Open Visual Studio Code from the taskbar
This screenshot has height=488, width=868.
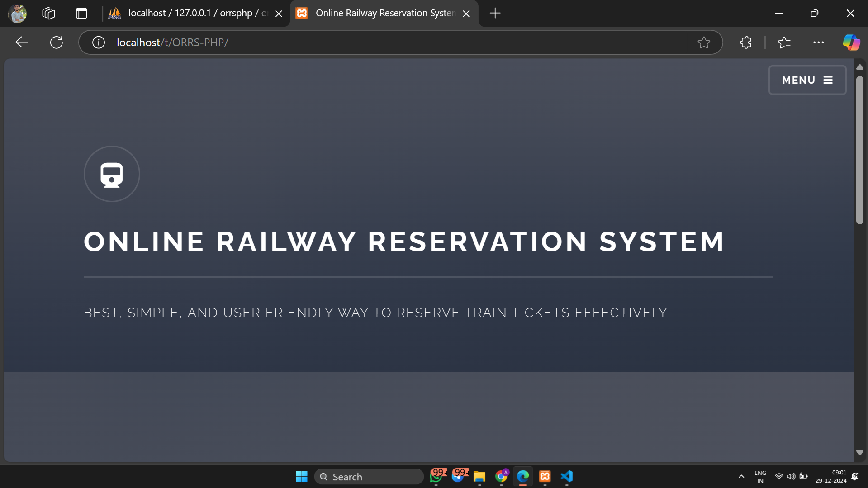[x=566, y=476]
